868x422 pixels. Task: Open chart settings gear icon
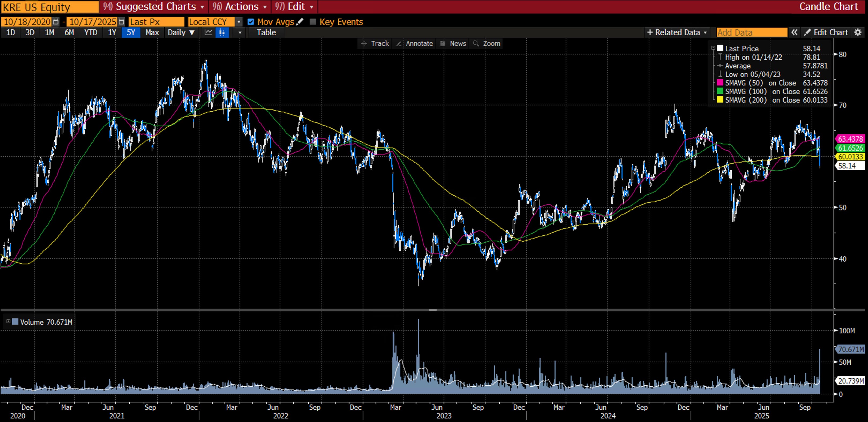(858, 32)
